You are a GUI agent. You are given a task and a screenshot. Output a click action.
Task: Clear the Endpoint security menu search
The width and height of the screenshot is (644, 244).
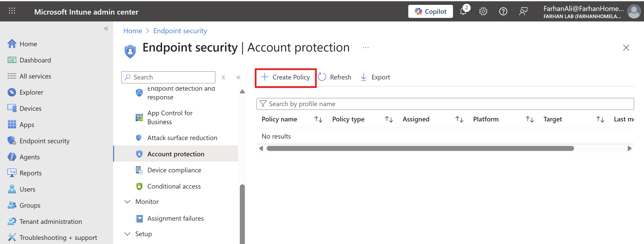(x=223, y=77)
